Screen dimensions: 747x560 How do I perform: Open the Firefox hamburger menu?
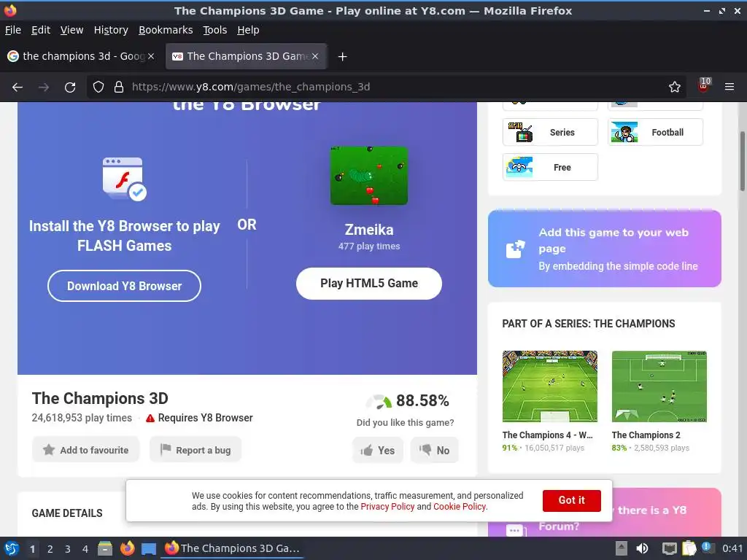click(x=729, y=87)
